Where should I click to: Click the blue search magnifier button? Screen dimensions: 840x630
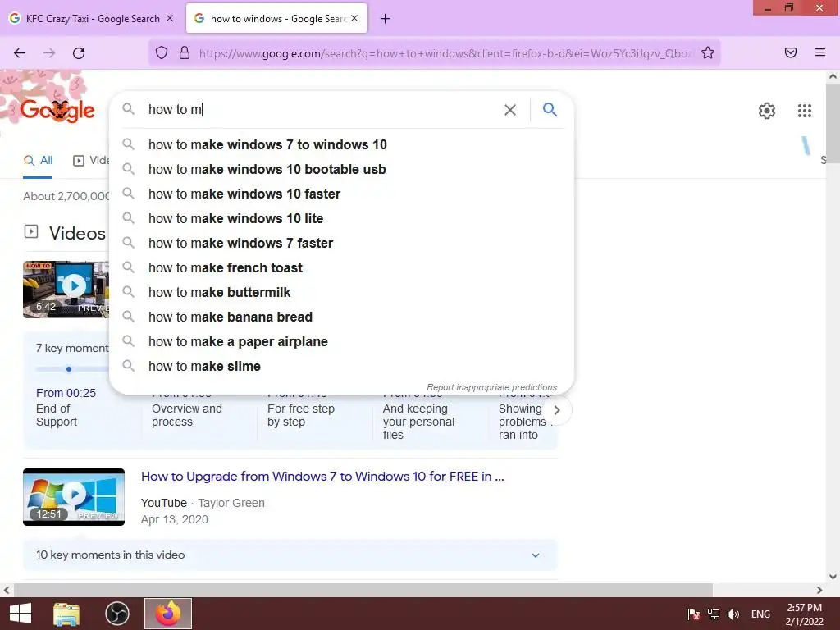550,110
